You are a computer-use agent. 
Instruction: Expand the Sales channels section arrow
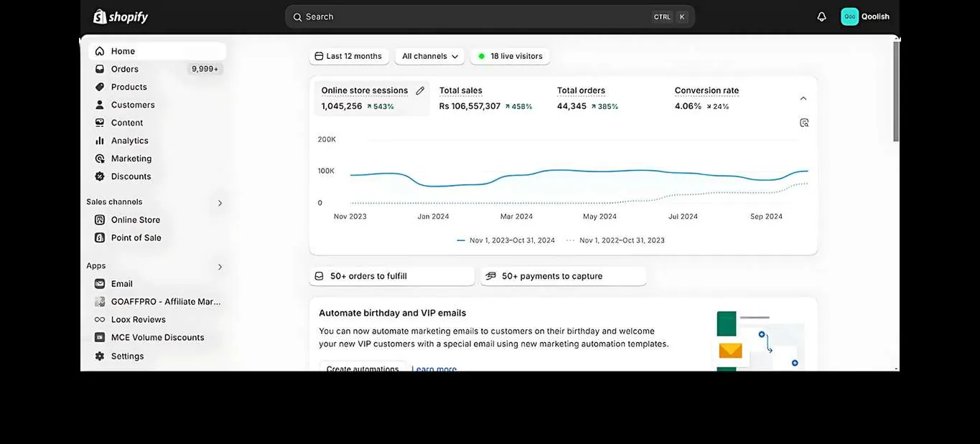click(x=220, y=203)
